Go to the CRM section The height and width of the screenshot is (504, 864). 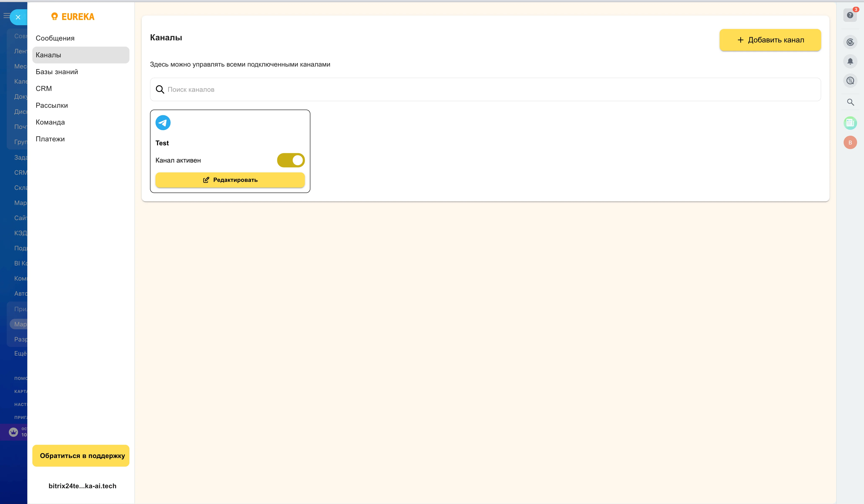click(44, 88)
